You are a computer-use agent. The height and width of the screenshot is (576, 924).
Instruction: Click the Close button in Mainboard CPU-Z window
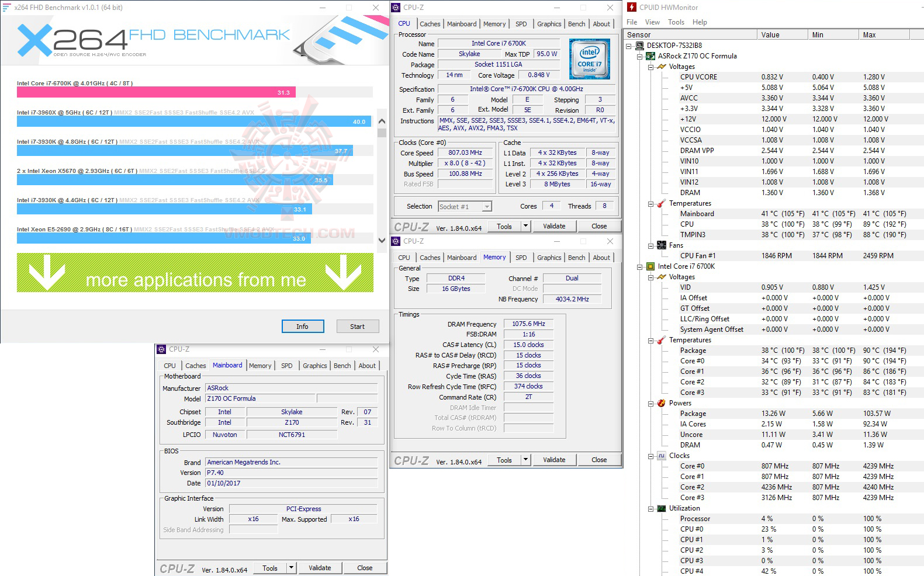365,568
